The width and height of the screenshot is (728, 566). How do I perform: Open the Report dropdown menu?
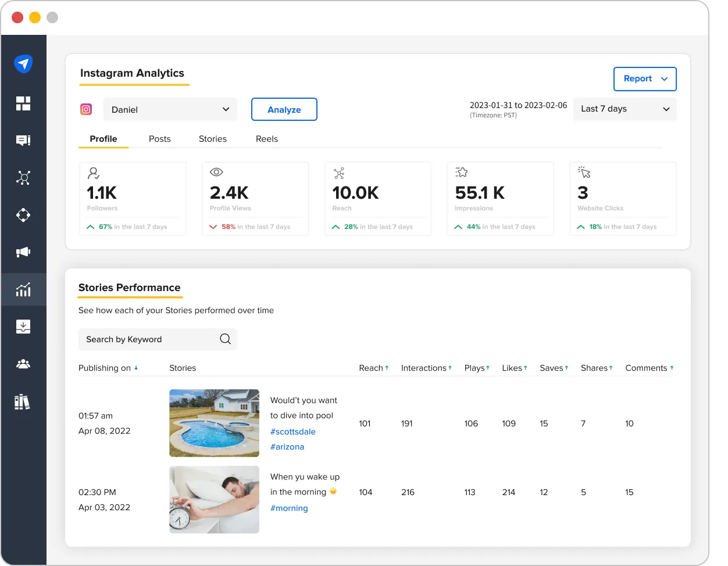pos(645,79)
